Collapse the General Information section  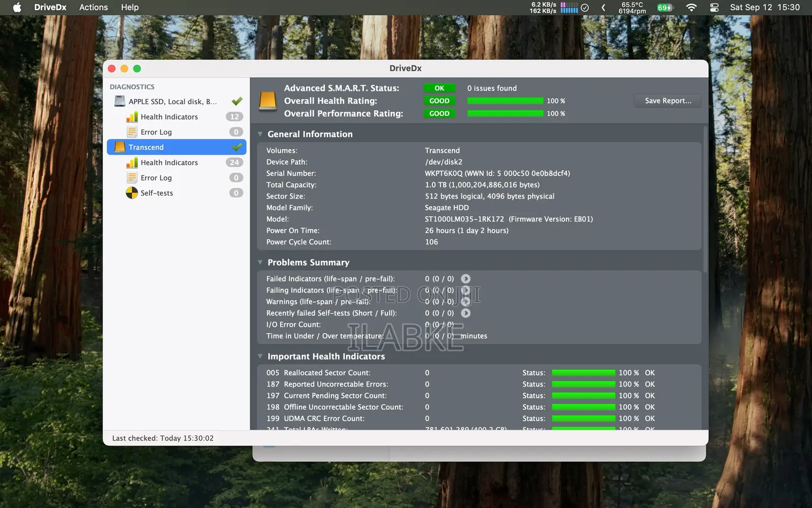click(x=260, y=134)
